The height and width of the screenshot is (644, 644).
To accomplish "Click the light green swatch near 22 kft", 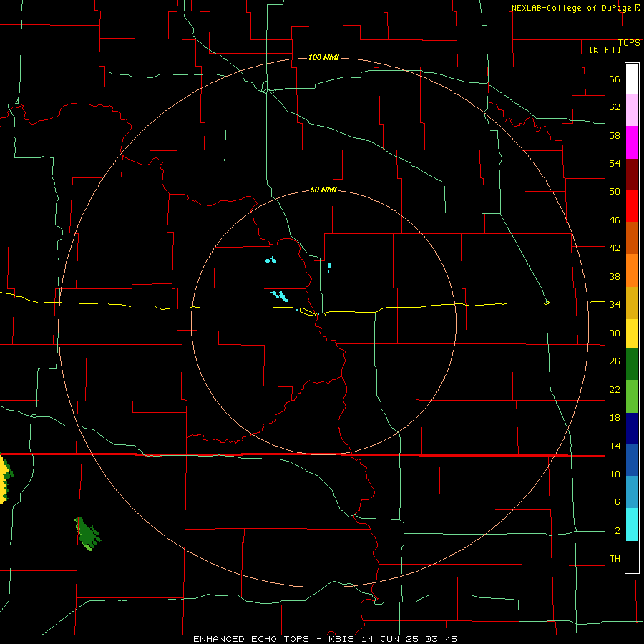I will 632,396.
